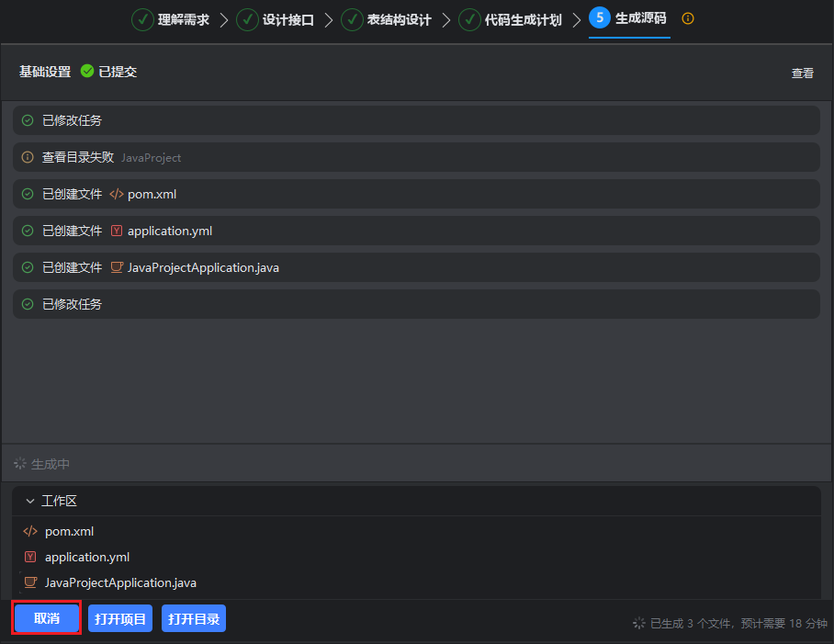Image resolution: width=834 pixels, height=644 pixels.
Task: Open the 已创建文件 pom.xml log entry
Action: point(152,194)
